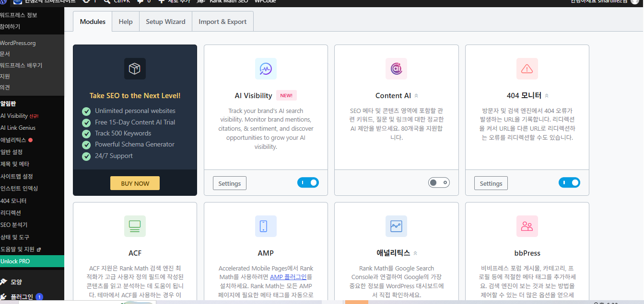Click the double-chevron icon beside 404 모니터 card title
Viewport: 644px width, 304px height.
pos(547,96)
